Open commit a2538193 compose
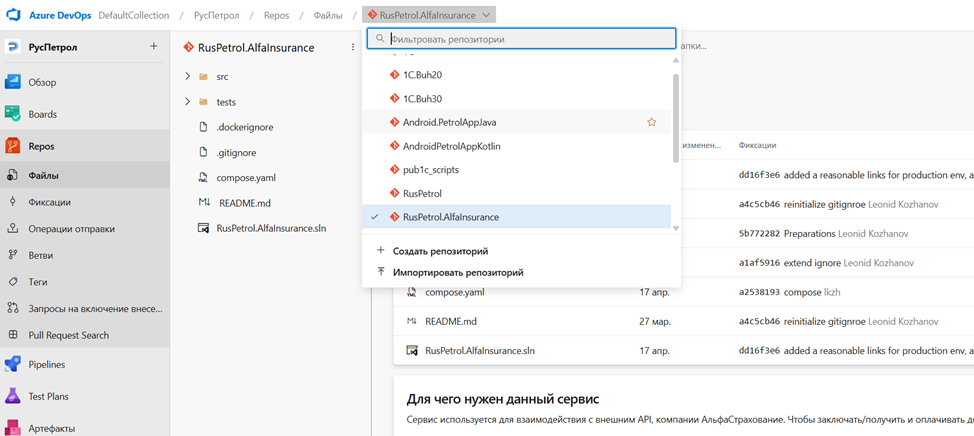Image resolution: width=974 pixels, height=436 pixels. tap(759, 293)
